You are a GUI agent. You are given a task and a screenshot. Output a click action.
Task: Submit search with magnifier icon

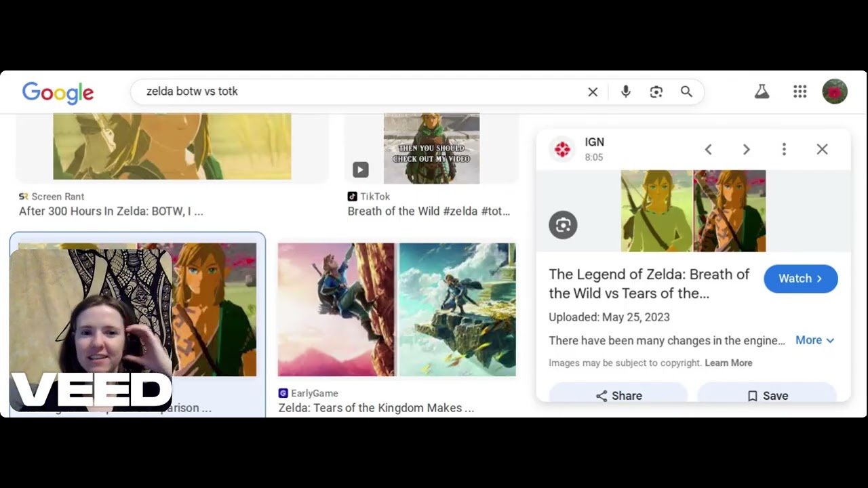[686, 91]
